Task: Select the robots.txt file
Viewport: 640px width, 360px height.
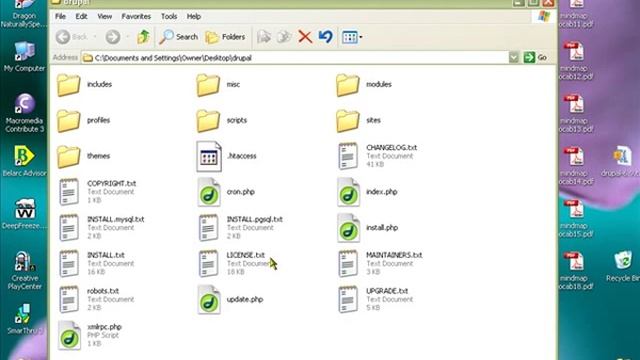Action: click(x=96, y=300)
